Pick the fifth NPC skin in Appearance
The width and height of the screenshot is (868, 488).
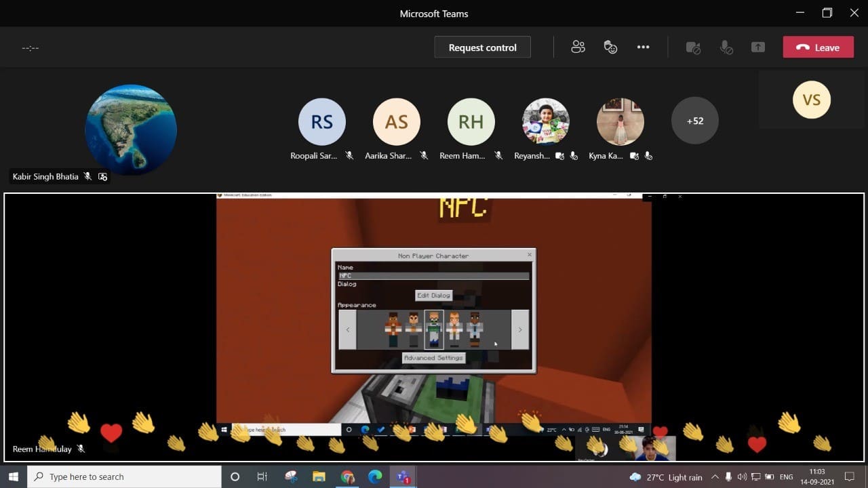(475, 329)
